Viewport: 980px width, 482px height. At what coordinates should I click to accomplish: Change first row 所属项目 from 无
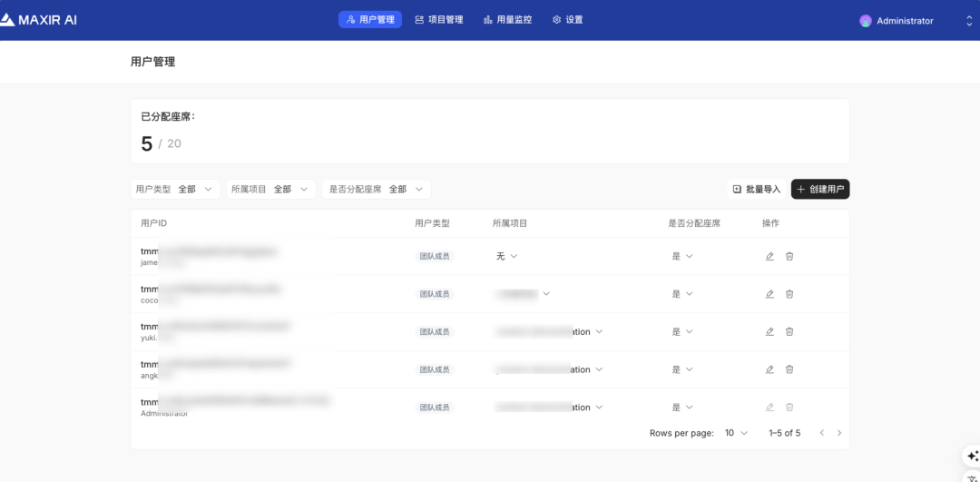coord(506,256)
